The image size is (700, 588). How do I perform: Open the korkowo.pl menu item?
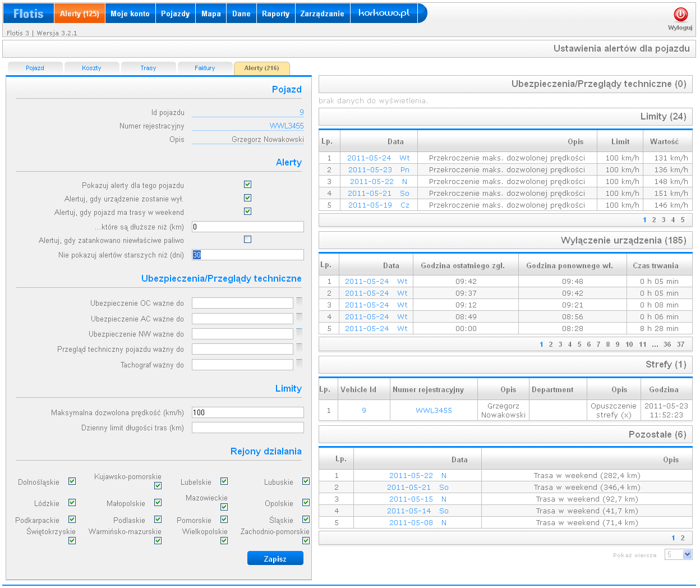tap(384, 13)
